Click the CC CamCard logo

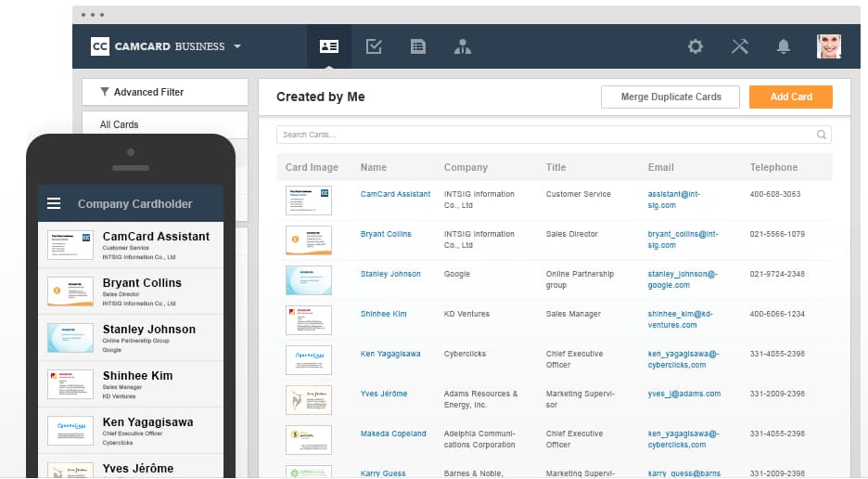(100, 46)
